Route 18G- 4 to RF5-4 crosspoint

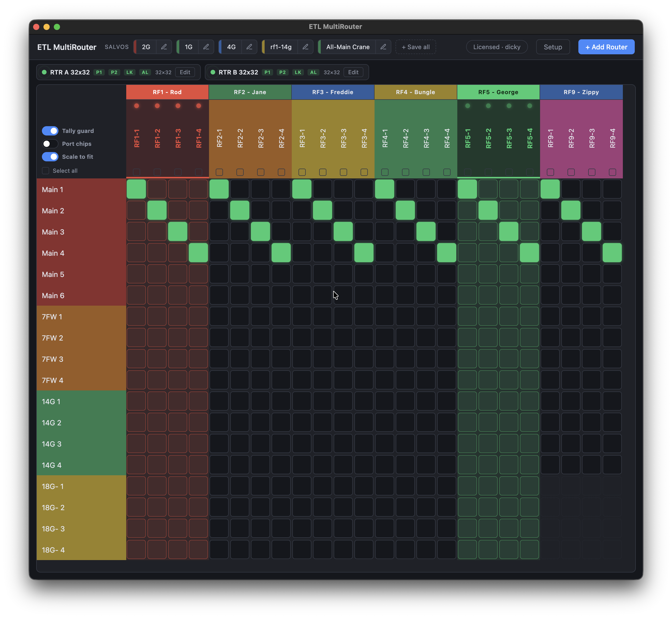[529, 550]
